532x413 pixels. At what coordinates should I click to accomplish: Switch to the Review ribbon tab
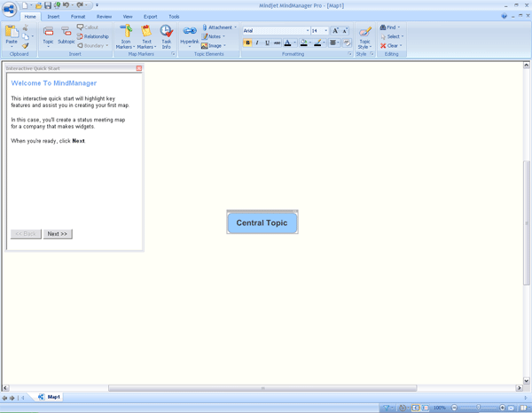[104, 16]
